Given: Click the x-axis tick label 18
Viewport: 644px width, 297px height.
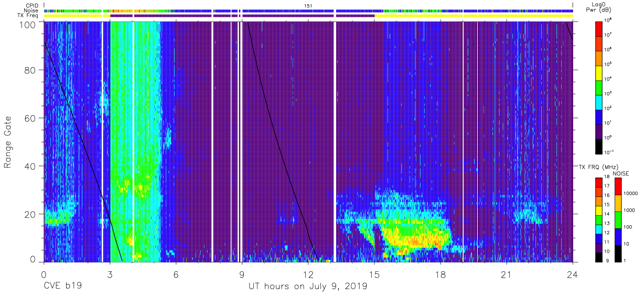Looking at the screenshot, I should click(x=441, y=274).
